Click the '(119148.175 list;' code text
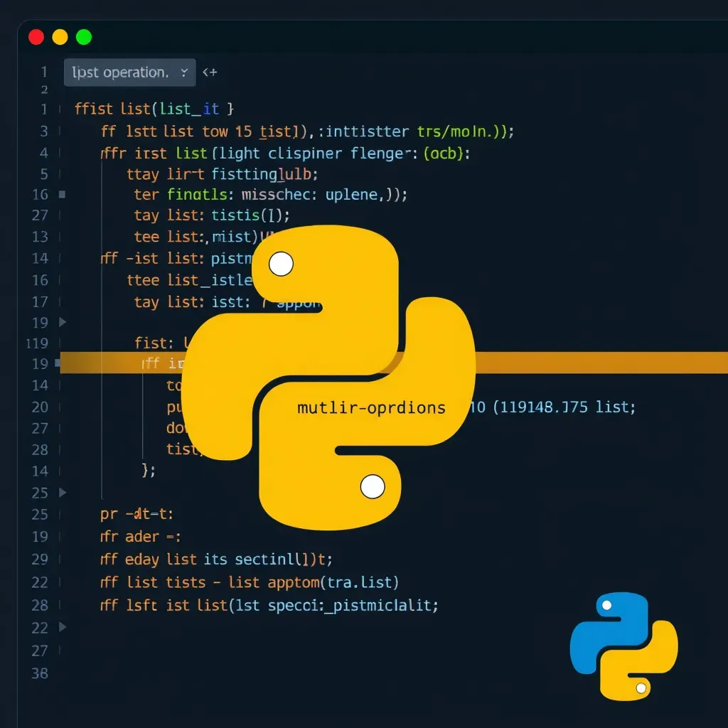 coord(564,407)
